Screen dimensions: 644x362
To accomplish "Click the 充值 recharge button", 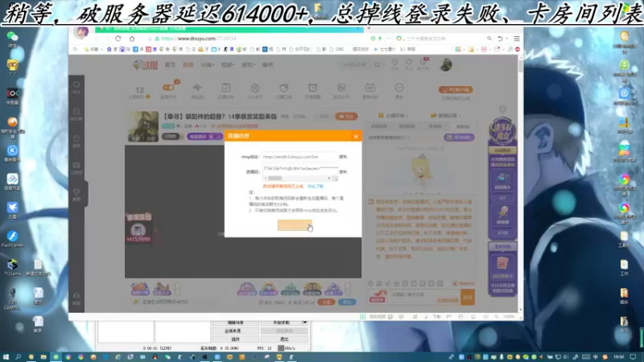I will (326, 302).
